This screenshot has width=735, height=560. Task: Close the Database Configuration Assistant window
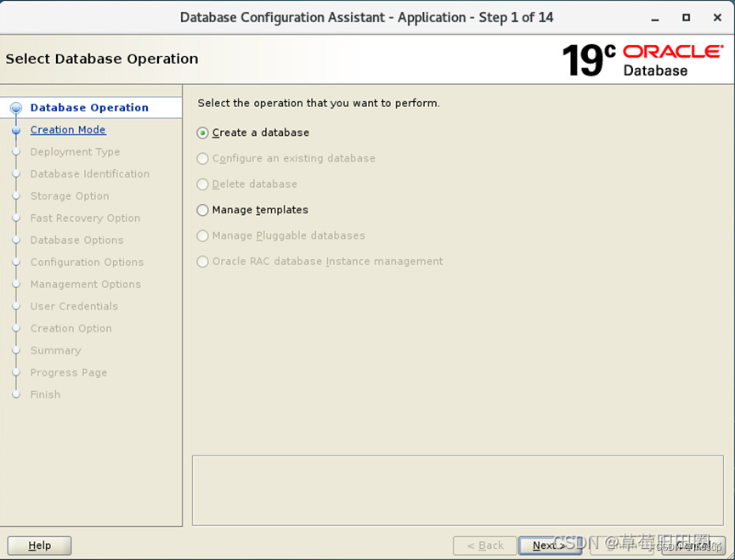(717, 18)
